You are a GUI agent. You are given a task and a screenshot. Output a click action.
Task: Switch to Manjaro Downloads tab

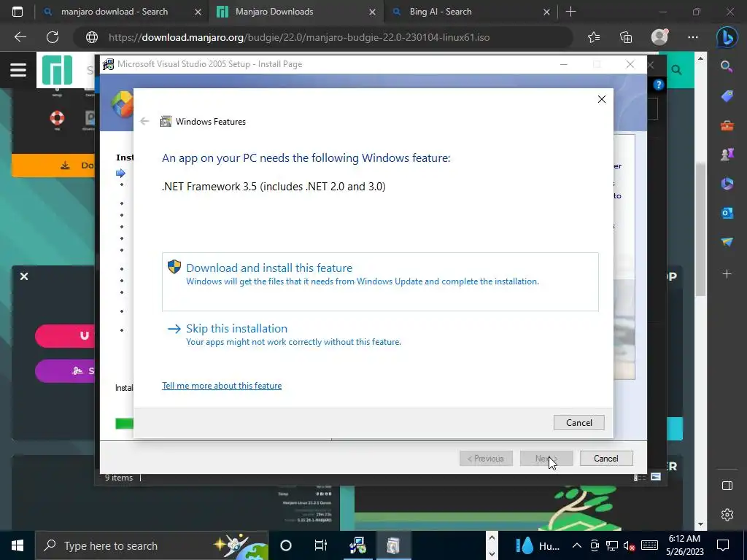point(274,12)
